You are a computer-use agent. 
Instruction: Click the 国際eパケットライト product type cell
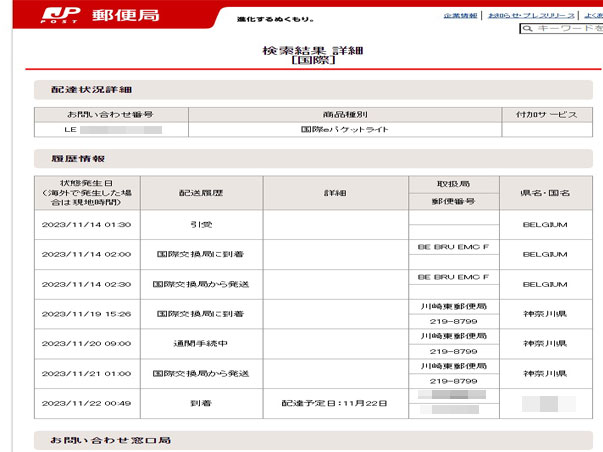pyautogui.click(x=345, y=130)
